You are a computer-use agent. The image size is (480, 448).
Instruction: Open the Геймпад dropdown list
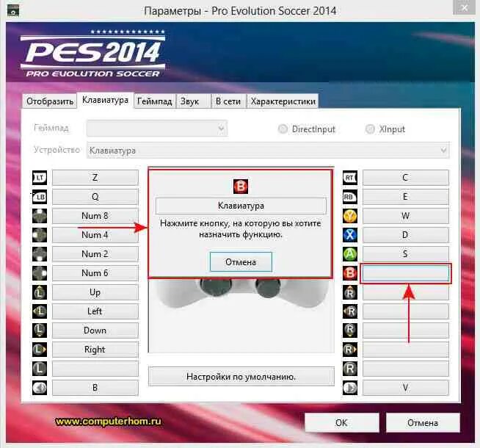(x=157, y=129)
